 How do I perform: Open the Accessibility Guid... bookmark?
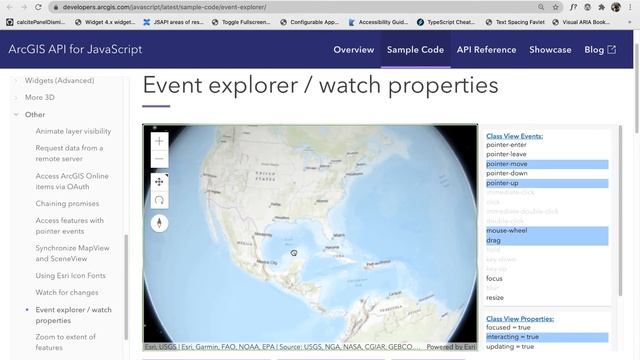pos(378,22)
